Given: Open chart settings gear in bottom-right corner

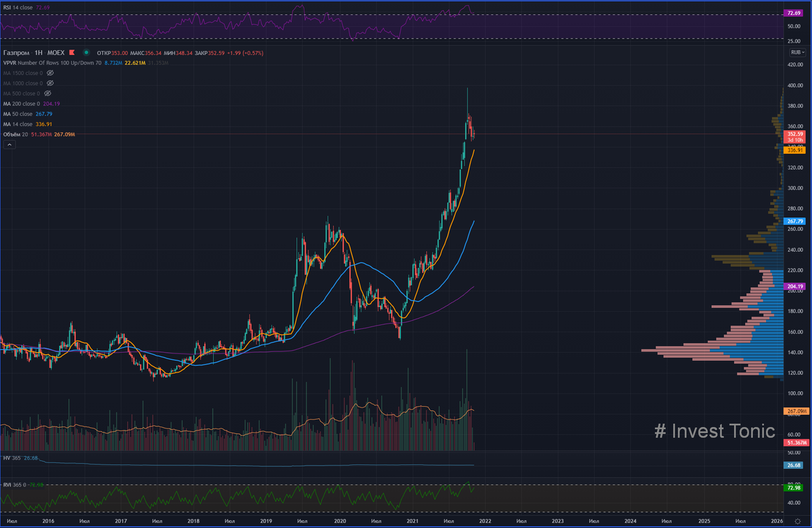Looking at the screenshot, I should click(797, 522).
